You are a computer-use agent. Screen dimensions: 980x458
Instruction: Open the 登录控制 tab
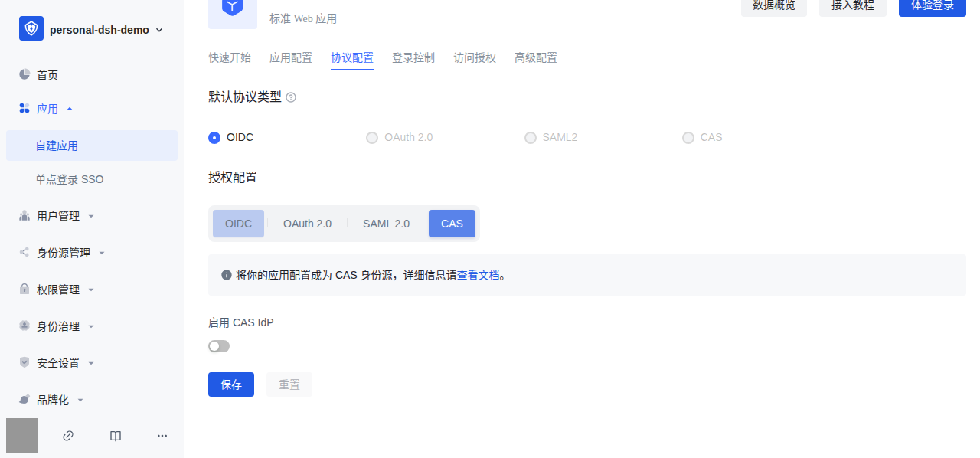413,57
